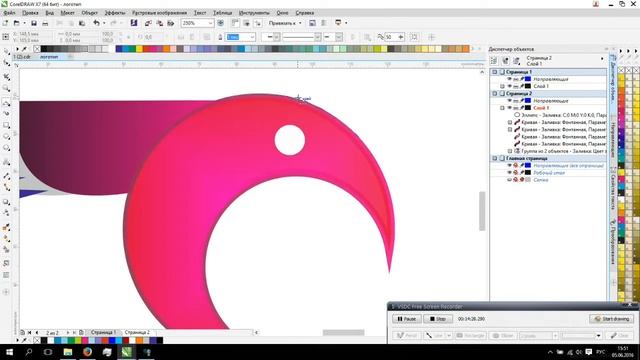Collapse the Главная страница tree node

[x=495, y=158]
